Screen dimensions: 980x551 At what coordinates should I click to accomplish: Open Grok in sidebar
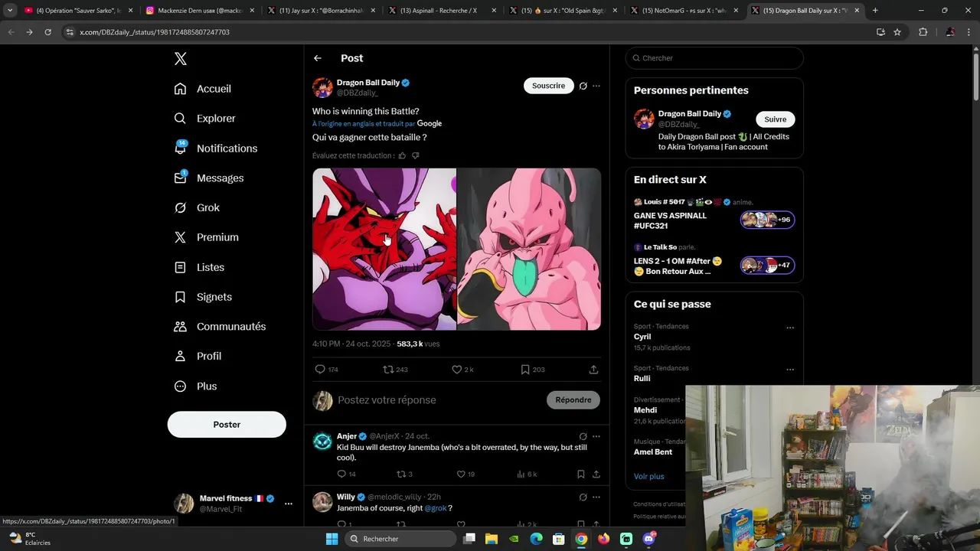pos(197,208)
